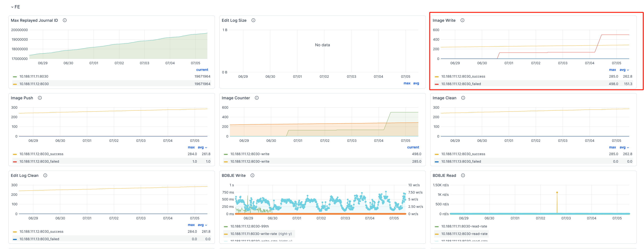Click avg sort chevron in Edit Log Clean legend
The image size is (644, 249).
coord(206,225)
